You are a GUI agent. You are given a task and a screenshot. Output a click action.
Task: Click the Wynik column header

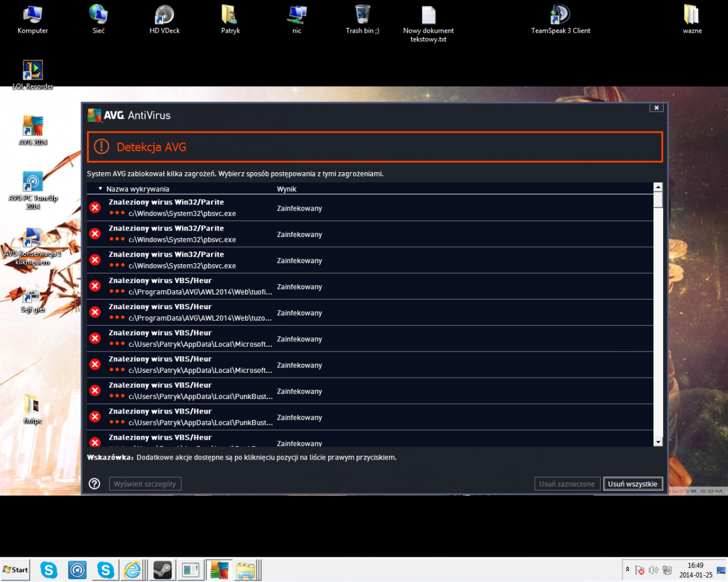click(x=286, y=189)
